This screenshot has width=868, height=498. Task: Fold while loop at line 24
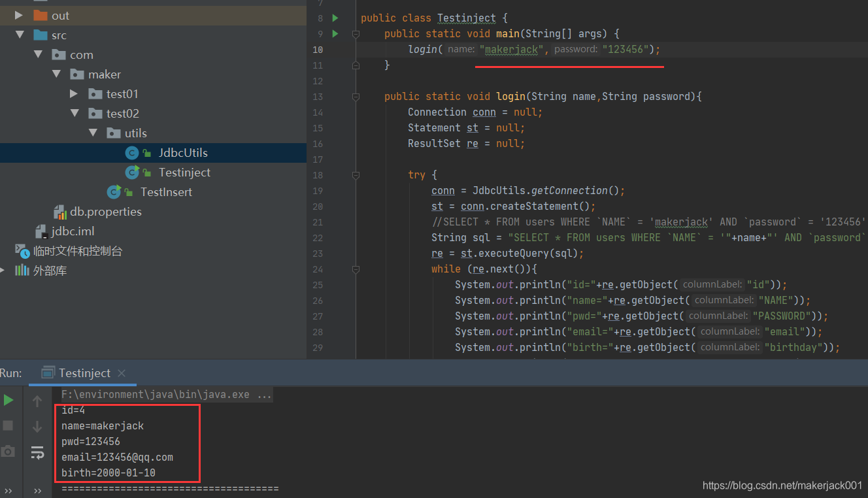pyautogui.click(x=356, y=269)
